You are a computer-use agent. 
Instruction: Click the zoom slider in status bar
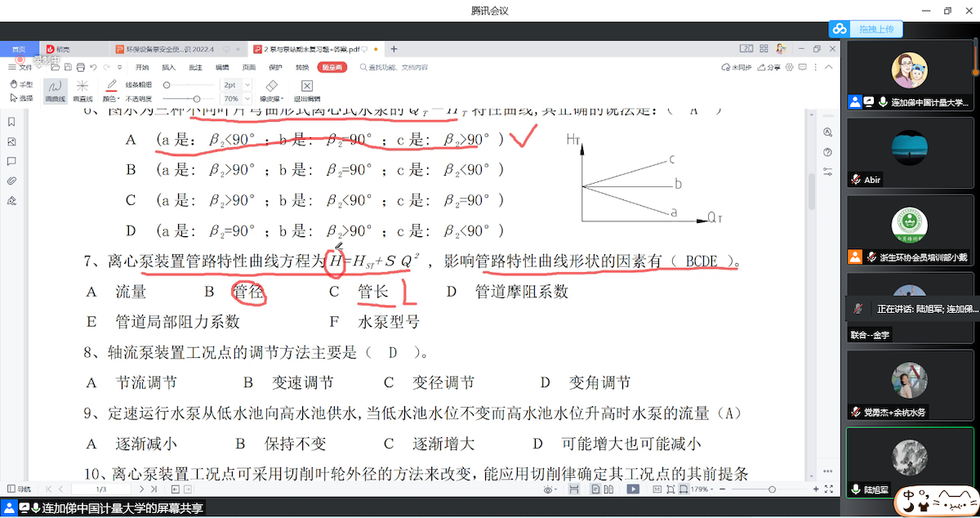pos(773,489)
